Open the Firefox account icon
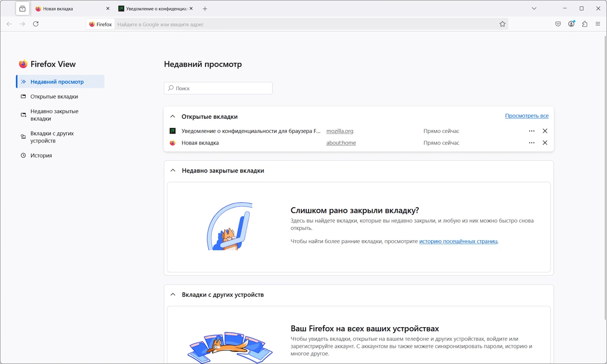 coord(571,24)
